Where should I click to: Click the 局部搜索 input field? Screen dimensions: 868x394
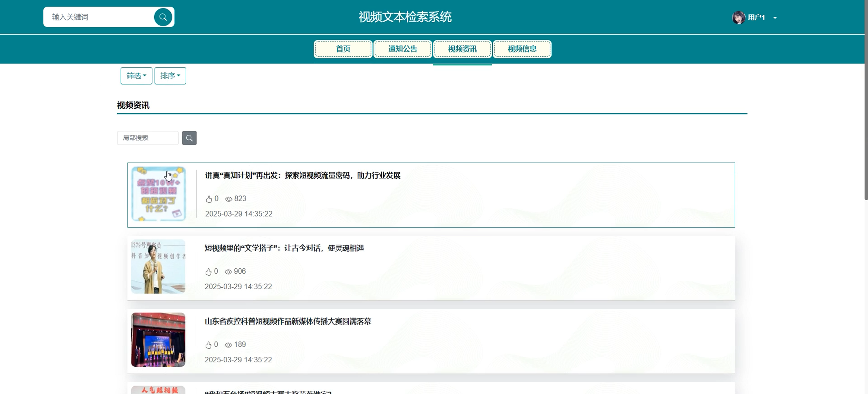(x=148, y=138)
